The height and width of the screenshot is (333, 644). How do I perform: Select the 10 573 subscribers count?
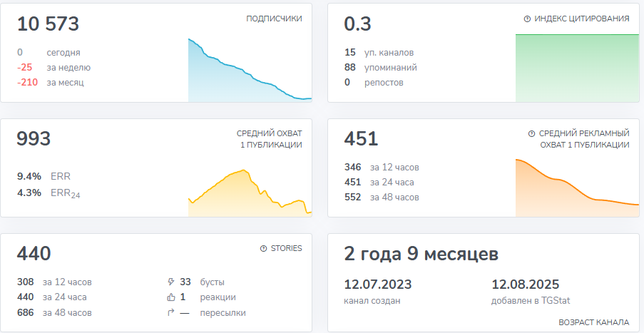48,24
